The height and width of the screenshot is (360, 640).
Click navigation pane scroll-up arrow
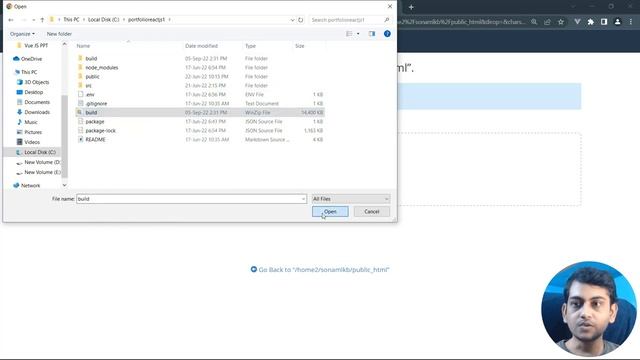pos(64,44)
